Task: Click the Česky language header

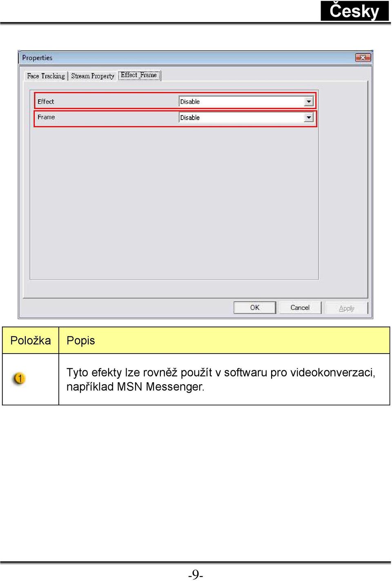Action: (x=354, y=11)
